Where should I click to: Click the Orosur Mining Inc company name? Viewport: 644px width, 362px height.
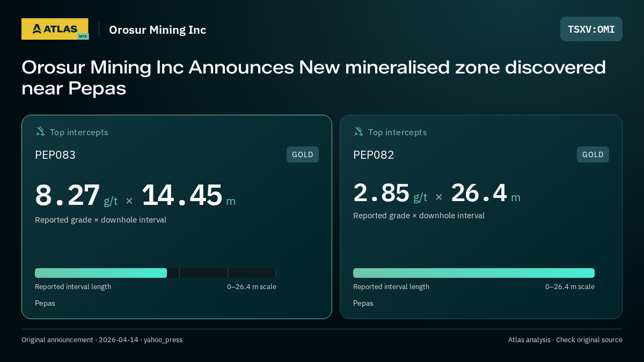point(158,30)
